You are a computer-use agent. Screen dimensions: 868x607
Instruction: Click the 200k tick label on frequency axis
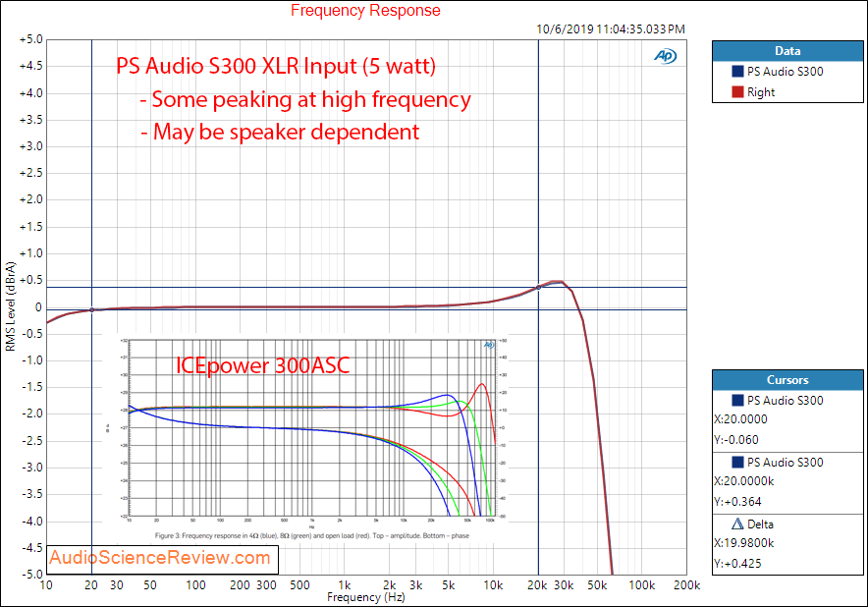pyautogui.click(x=686, y=584)
